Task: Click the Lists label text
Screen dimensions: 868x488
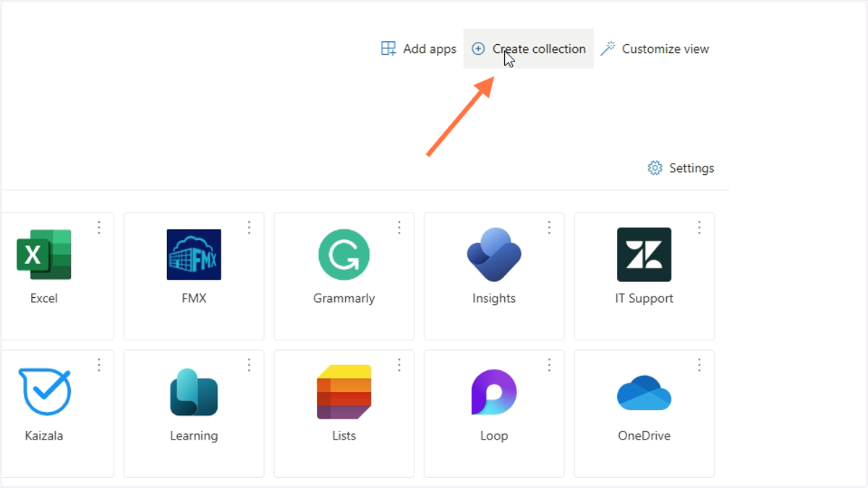Action: point(344,436)
